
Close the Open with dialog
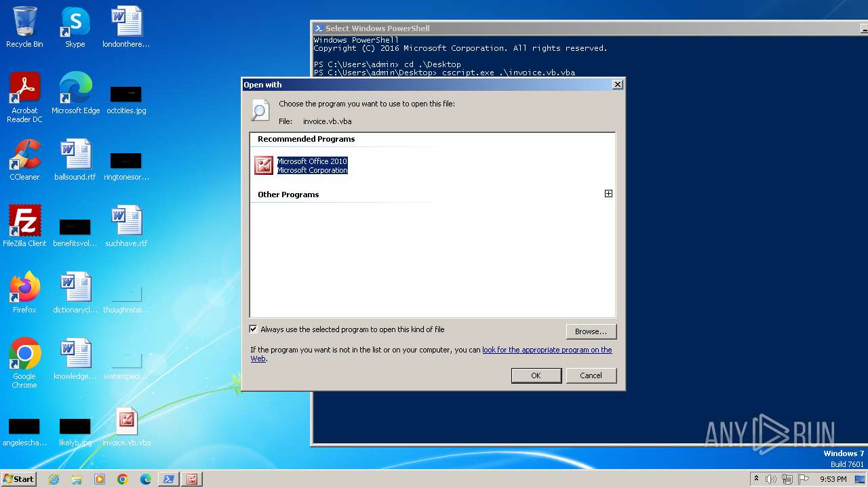(617, 85)
